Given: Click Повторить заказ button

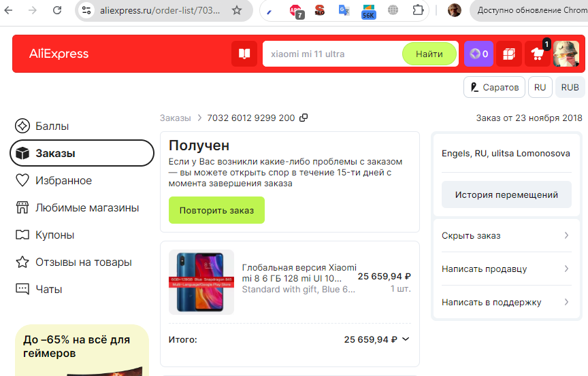Looking at the screenshot, I should [x=216, y=210].
